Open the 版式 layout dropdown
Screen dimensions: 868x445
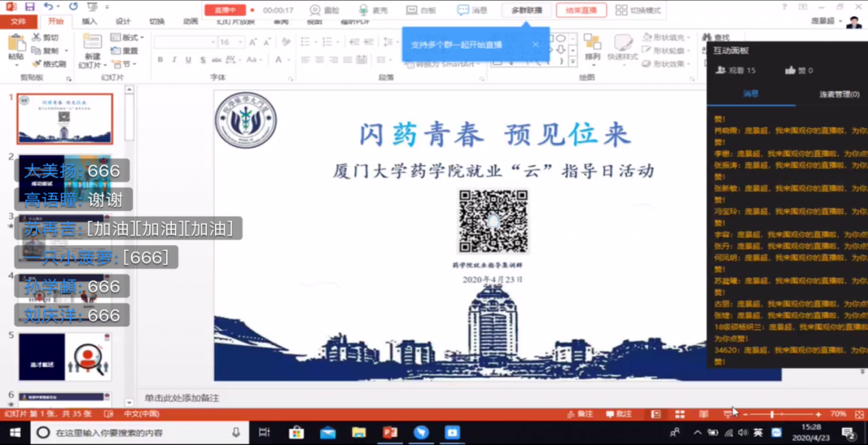click(x=127, y=37)
